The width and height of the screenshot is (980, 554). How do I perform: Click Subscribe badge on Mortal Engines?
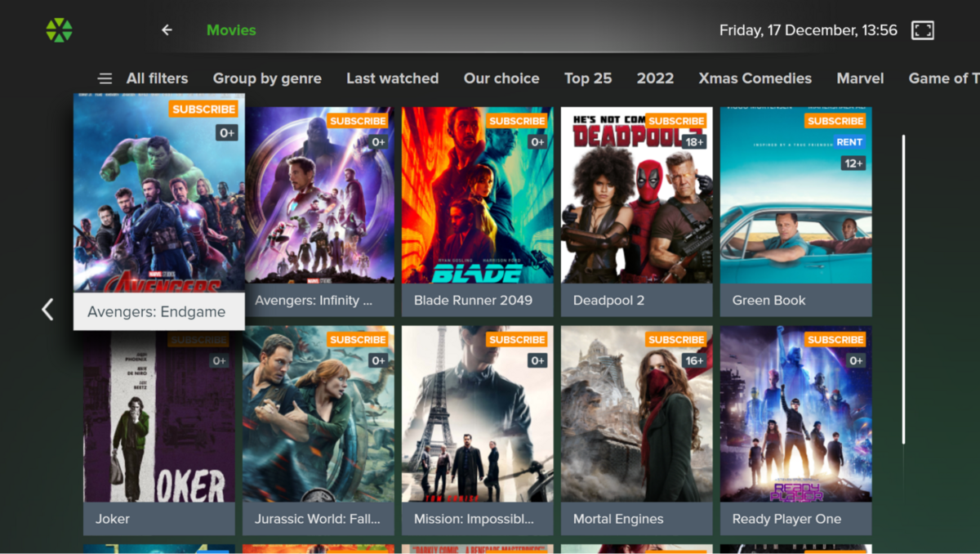point(676,339)
